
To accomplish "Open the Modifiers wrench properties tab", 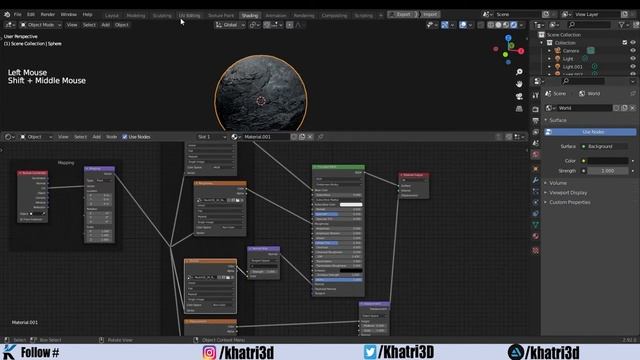I will pos(536,180).
